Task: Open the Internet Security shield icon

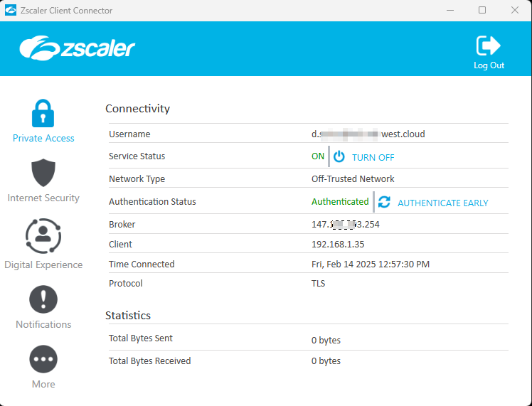Action: [x=43, y=173]
